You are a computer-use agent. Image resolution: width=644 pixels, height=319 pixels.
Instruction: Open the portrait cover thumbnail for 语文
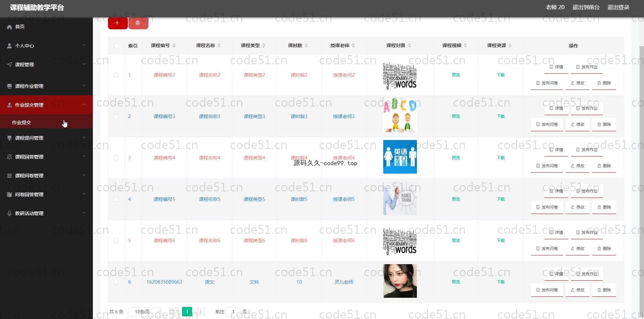(x=400, y=281)
